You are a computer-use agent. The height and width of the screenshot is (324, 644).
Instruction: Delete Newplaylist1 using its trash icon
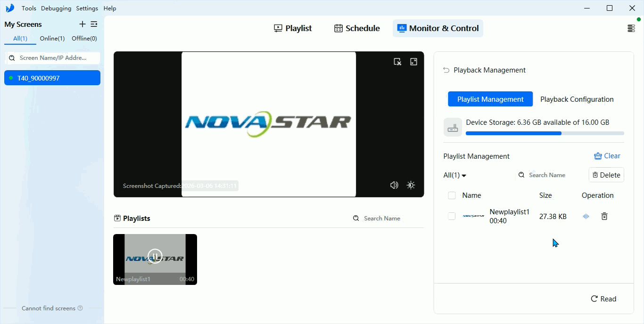604,216
